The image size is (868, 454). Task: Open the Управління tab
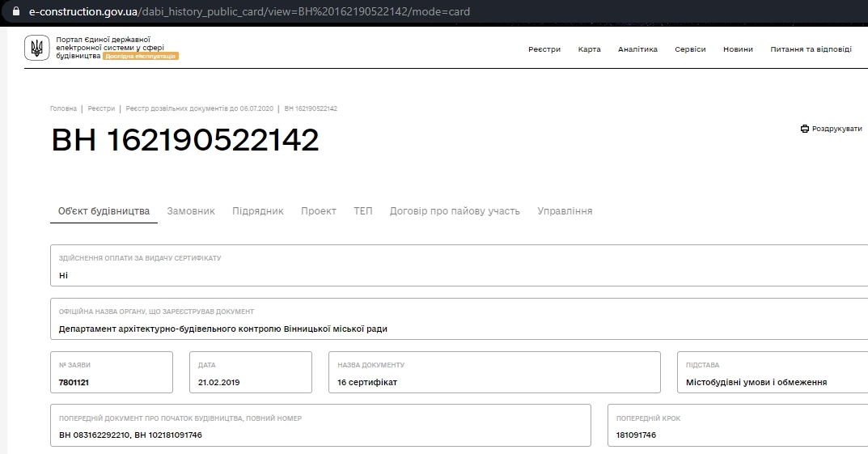point(565,211)
